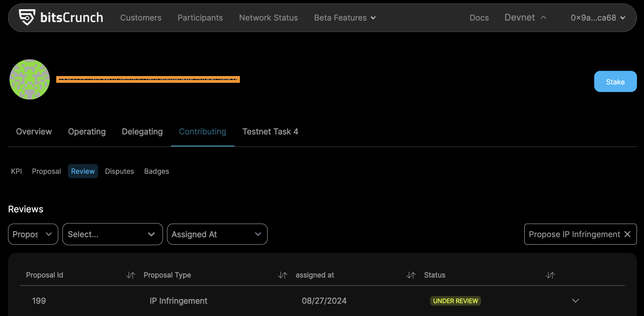Sort by Proposal Type column arrows
The width and height of the screenshot is (644, 316).
(x=283, y=275)
